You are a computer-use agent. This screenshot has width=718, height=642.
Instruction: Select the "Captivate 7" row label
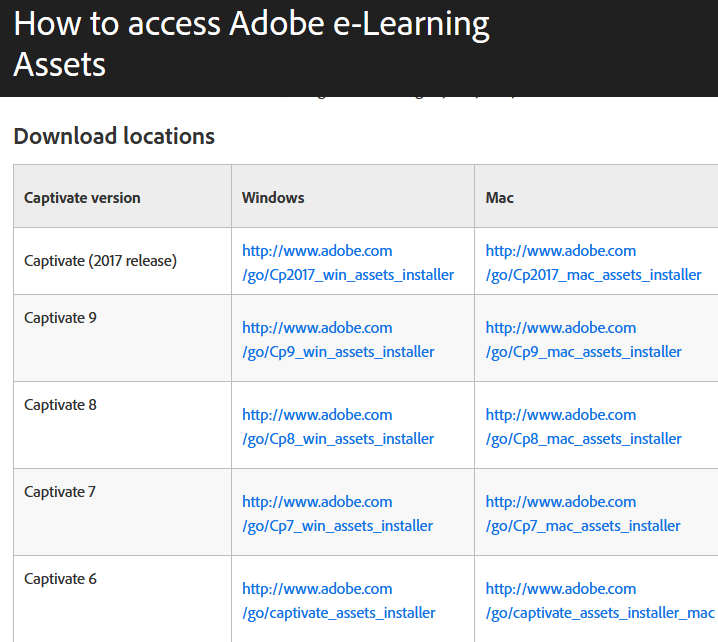[x=60, y=492]
